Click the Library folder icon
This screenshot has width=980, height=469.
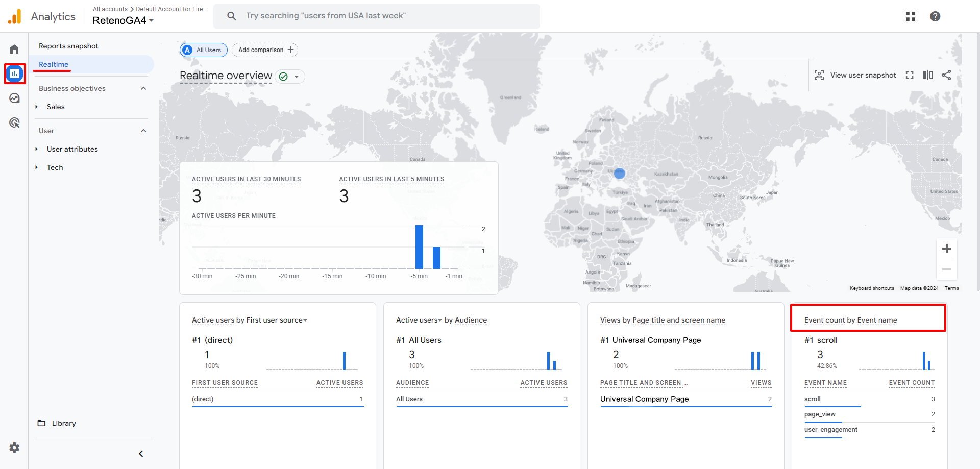point(42,423)
